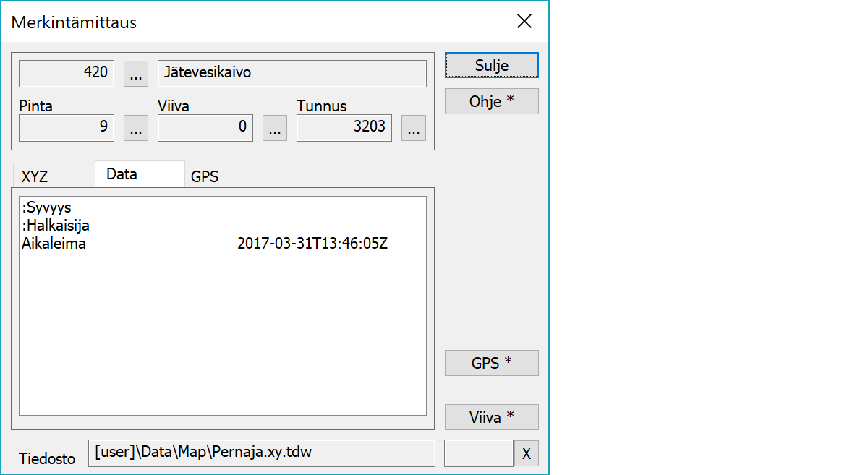Close the Merkintämittaus dialog window
Screen dimensions: 868x475
coord(524,22)
